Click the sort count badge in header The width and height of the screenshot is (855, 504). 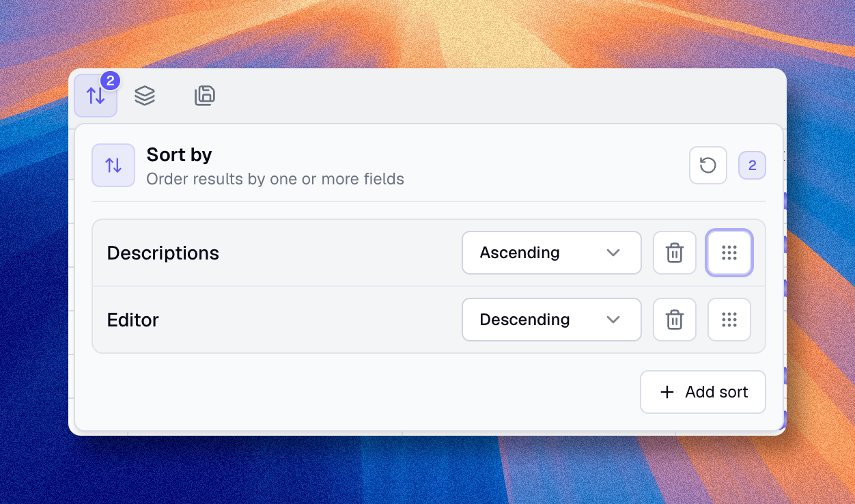coord(753,165)
